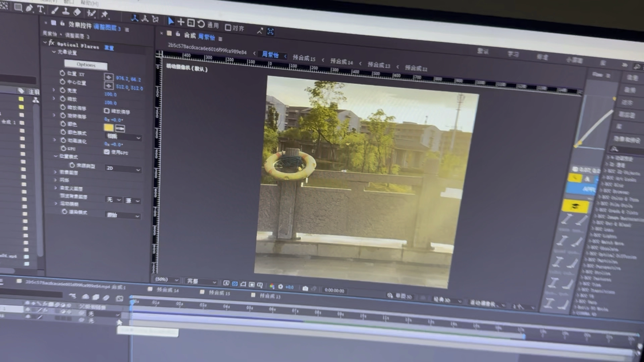This screenshot has width=644, height=362.
Task: Select the Puppet Pin tool
Action: (x=104, y=14)
